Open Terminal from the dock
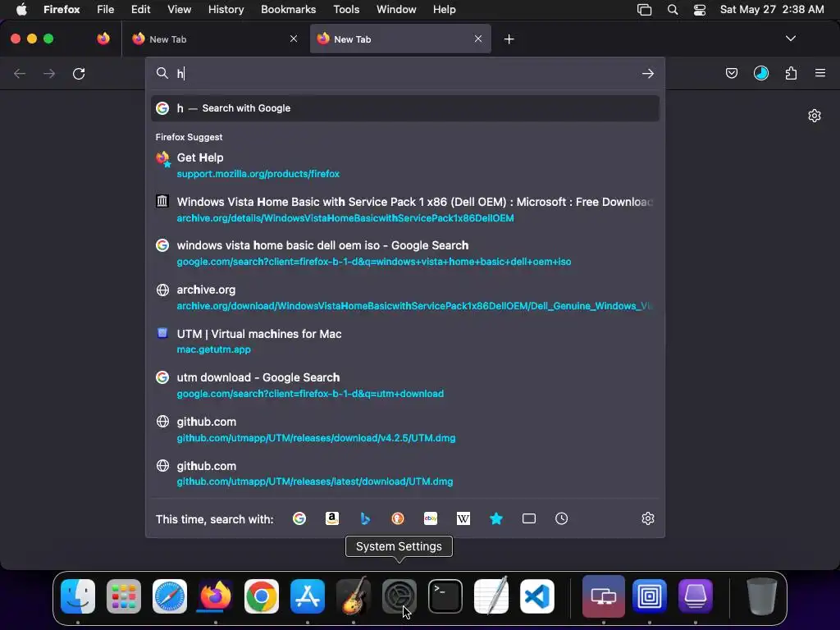This screenshot has height=630, width=840. click(x=445, y=596)
